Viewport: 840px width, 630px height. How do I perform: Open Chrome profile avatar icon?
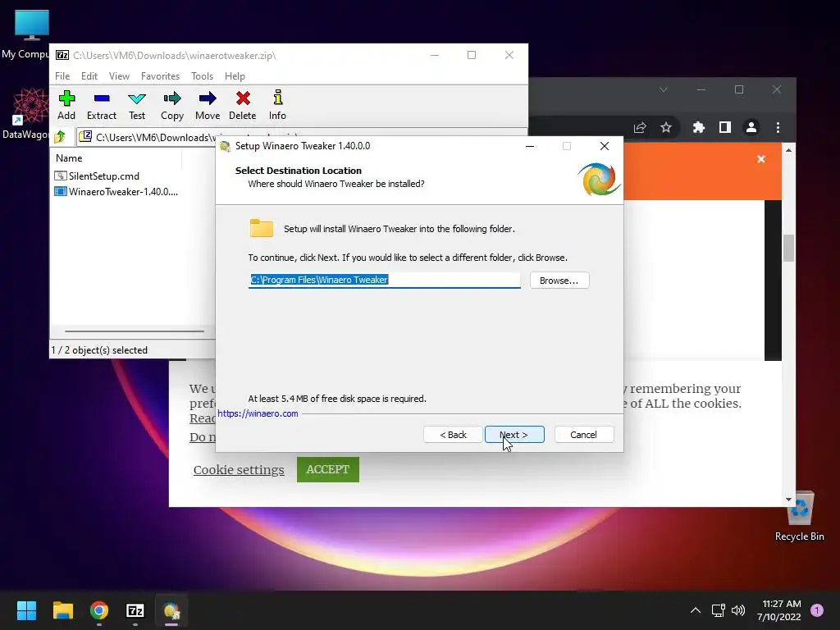tap(751, 127)
